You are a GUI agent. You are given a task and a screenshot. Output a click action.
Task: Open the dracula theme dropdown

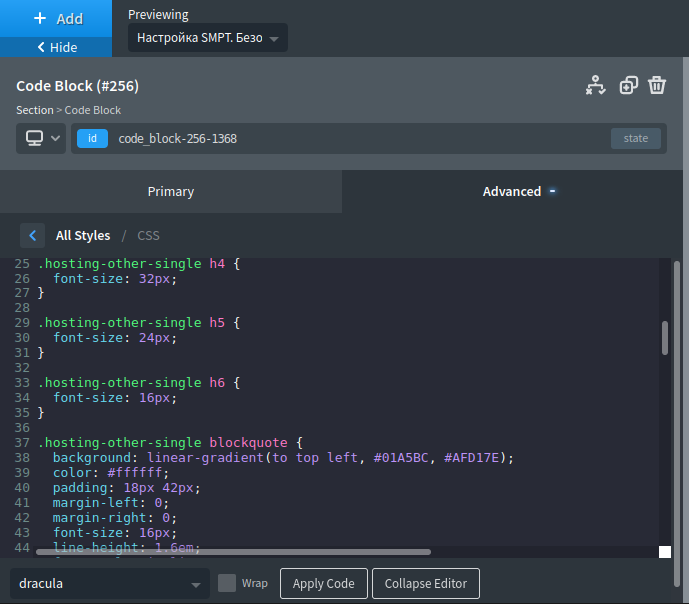[x=110, y=583]
